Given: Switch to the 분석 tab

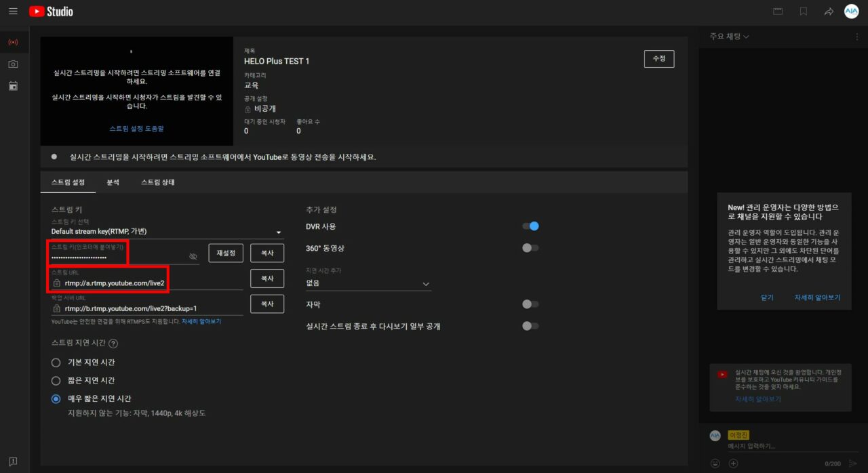Looking at the screenshot, I should (113, 182).
